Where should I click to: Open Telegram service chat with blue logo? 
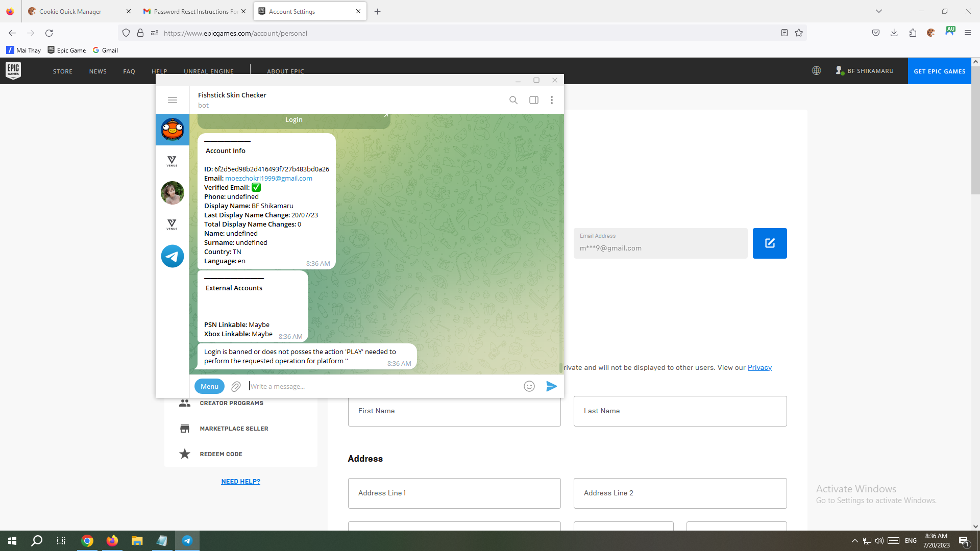[x=173, y=256]
